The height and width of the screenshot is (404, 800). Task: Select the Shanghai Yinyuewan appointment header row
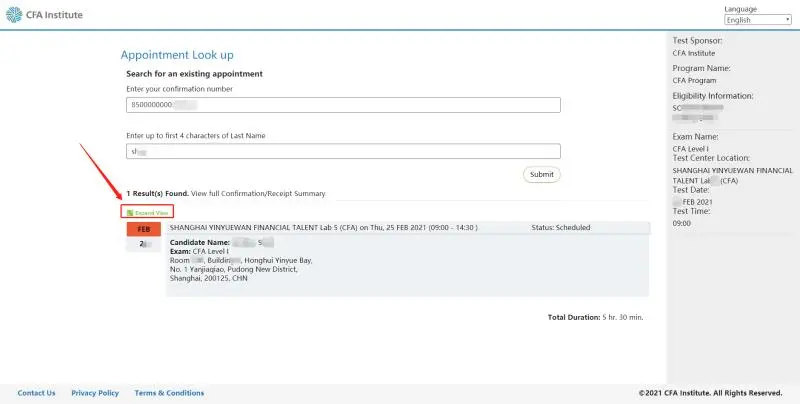330,227
